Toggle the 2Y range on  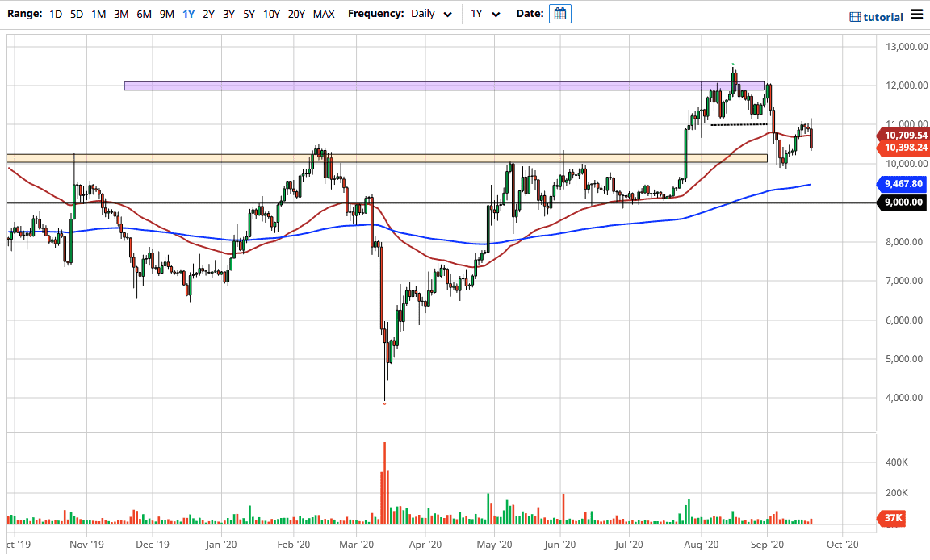pyautogui.click(x=207, y=14)
